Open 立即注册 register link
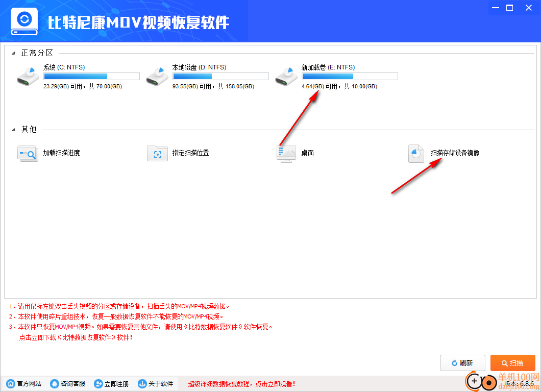Image resolution: width=541 pixels, height=392 pixels. [x=116, y=384]
